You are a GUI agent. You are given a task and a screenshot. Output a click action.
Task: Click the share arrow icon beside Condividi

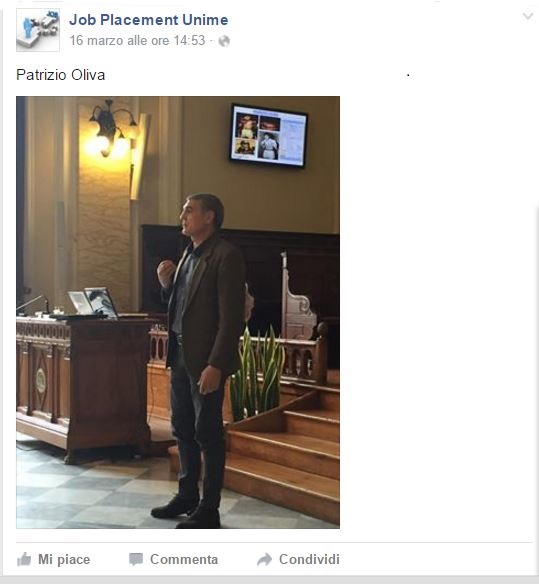264,559
